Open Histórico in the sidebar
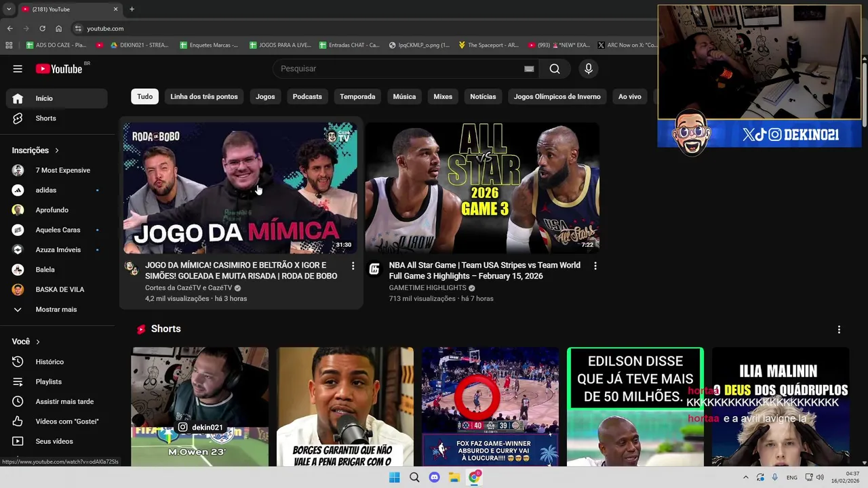This screenshot has width=868, height=488. pos(57,362)
